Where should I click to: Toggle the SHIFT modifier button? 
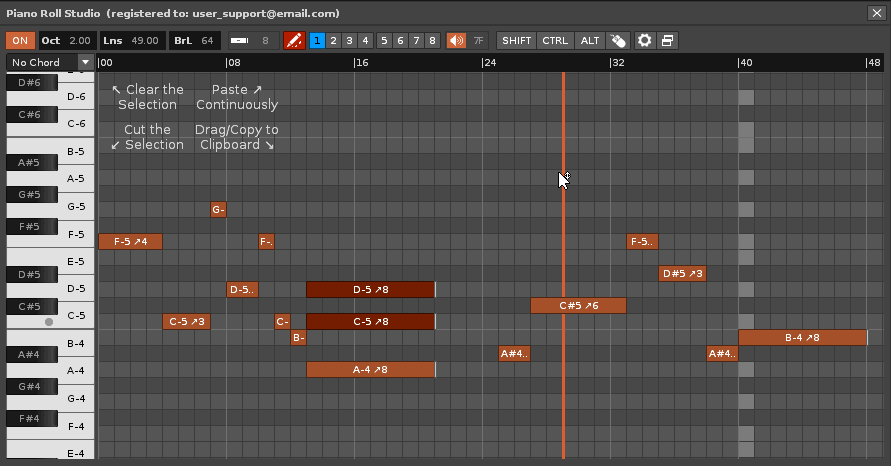517,40
